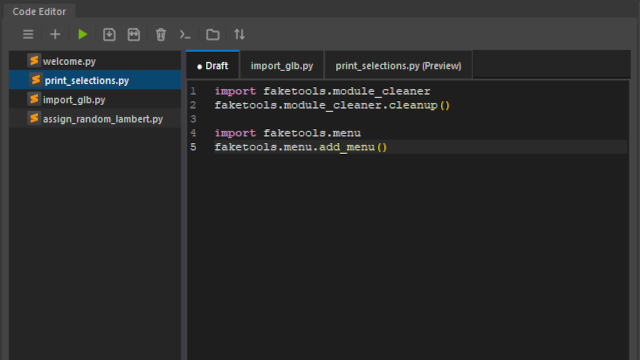Click line number 5 in the gutter
Screen dimensions: 640x360
tap(193, 147)
